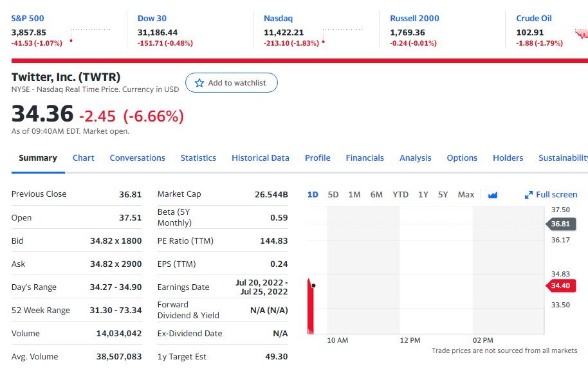This screenshot has width=588, height=380.
Task: Click the -2.45 (-6.66%) price change
Action: tap(131, 116)
